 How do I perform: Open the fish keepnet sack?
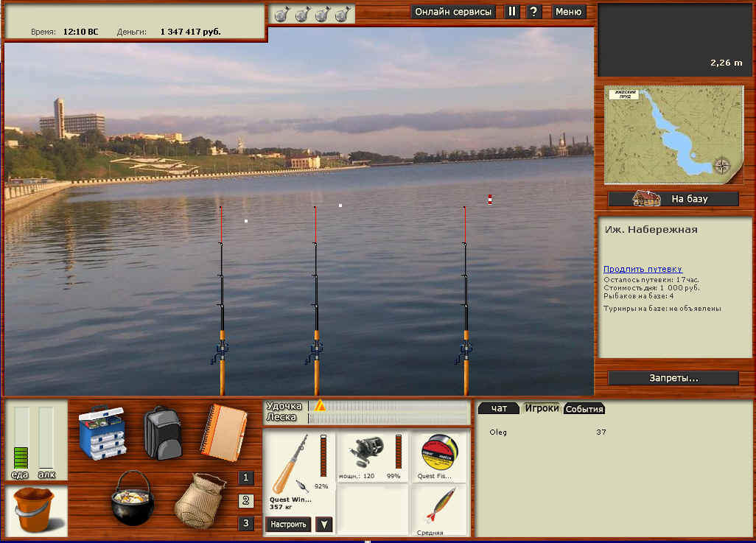pyautogui.click(x=200, y=501)
